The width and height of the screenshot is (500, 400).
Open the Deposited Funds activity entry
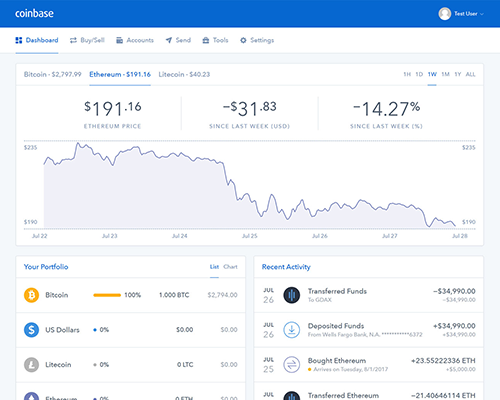369,330
